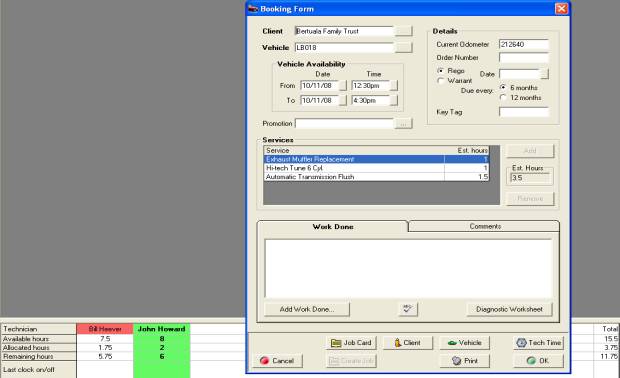Open the From time dropdown
The width and height of the screenshot is (620, 378).
[x=394, y=85]
